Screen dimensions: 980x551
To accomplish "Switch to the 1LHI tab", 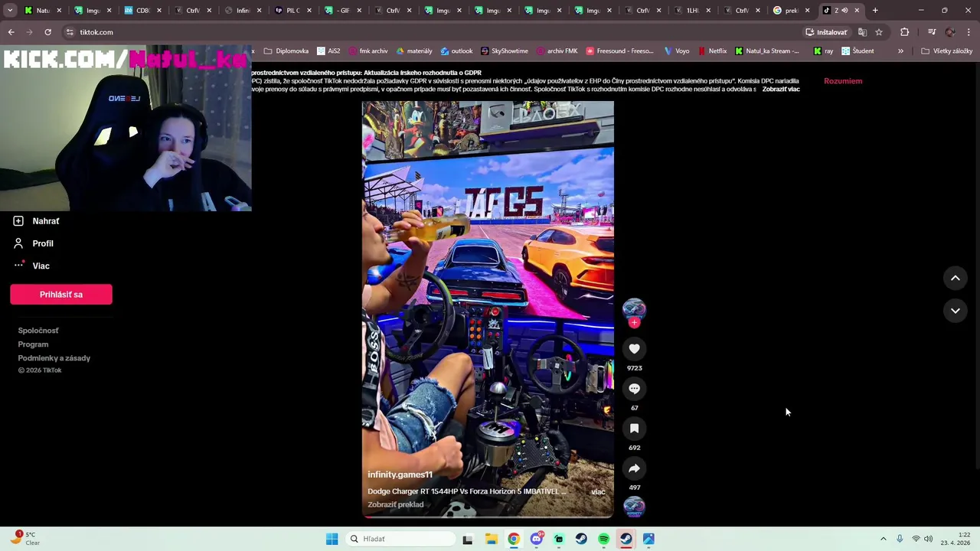I will [692, 11].
